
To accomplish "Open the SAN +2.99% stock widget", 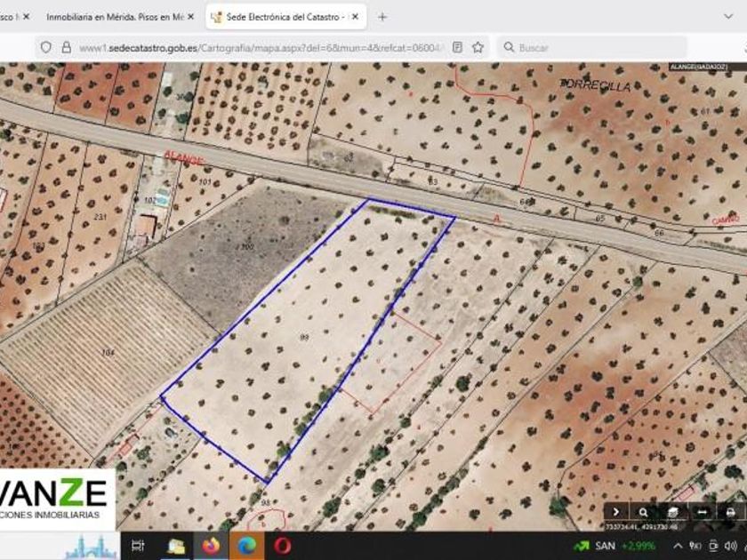I will click(x=614, y=546).
